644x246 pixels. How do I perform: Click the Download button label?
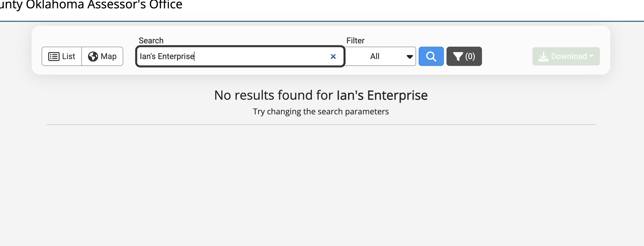(x=569, y=56)
